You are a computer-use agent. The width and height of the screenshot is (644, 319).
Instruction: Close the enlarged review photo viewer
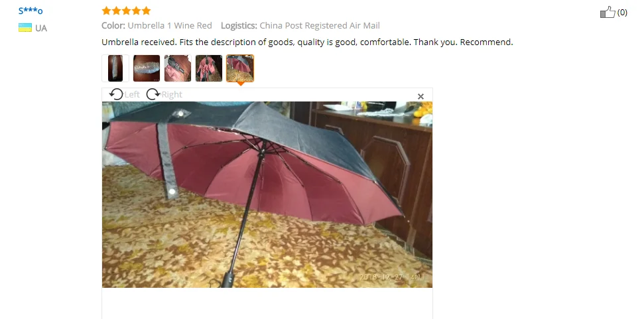point(420,96)
